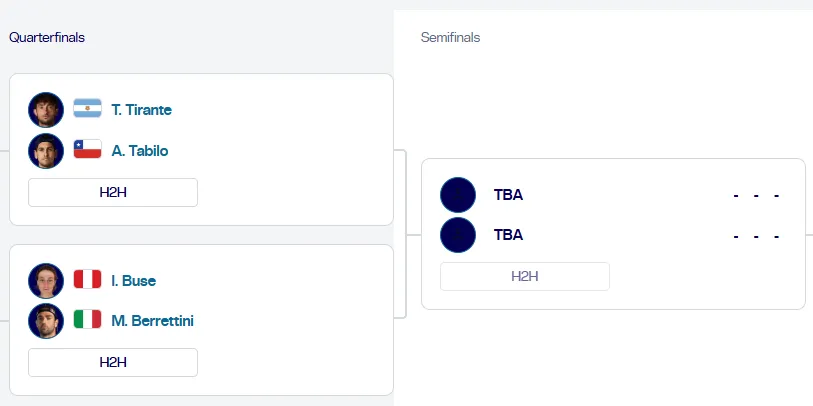813x406 pixels.
Task: Click I. Buse's player photo
Action: coord(46,281)
